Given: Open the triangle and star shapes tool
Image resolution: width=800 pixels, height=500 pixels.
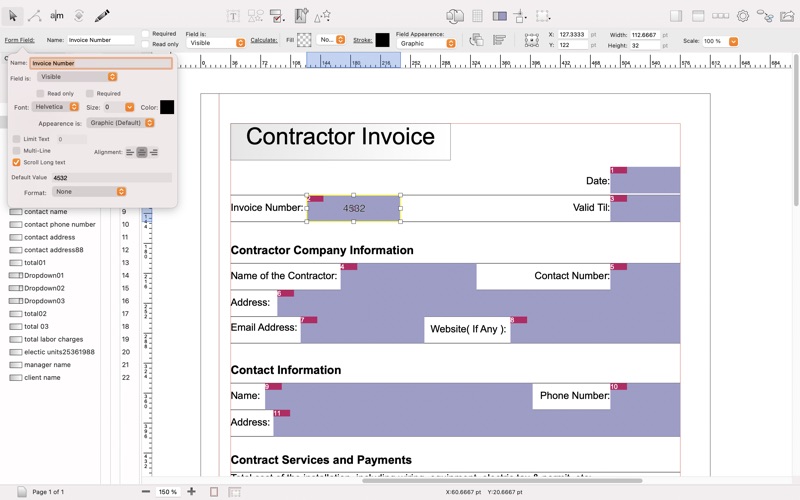Looking at the screenshot, I should pyautogui.click(x=322, y=16).
